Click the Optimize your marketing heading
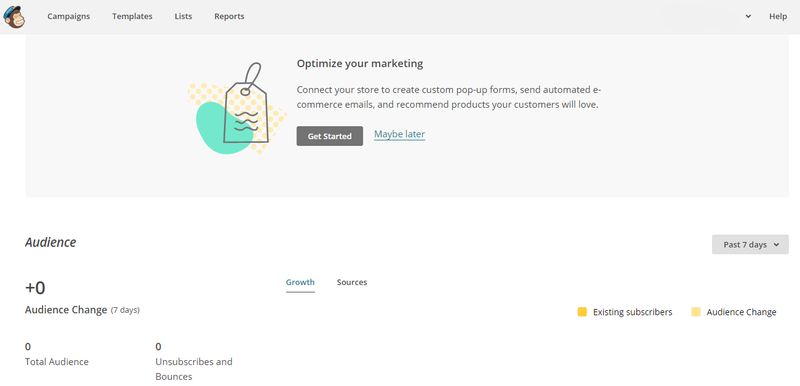Image resolution: width=800 pixels, height=386 pixels. coord(360,64)
